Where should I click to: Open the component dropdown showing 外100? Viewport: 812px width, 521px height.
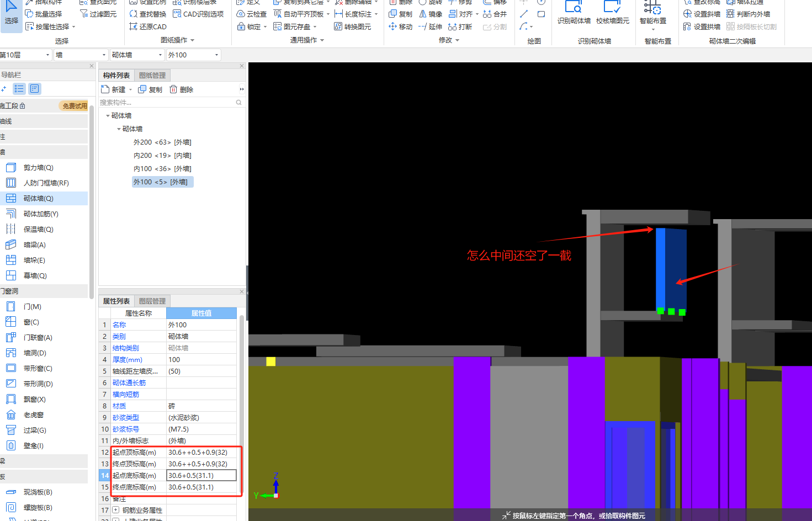click(x=193, y=55)
